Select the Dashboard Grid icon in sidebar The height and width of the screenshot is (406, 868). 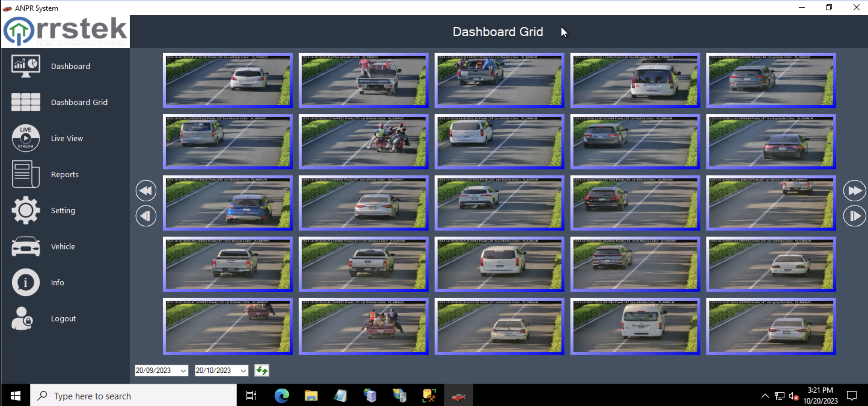(x=26, y=102)
